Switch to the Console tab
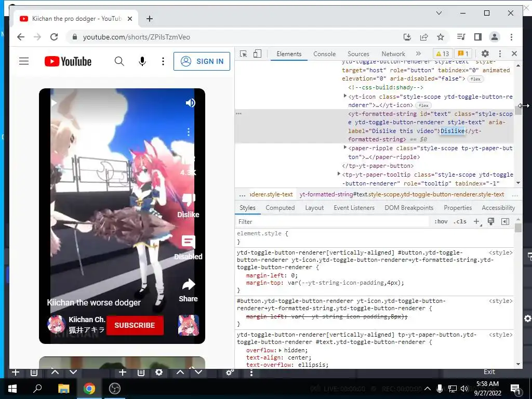Screen dimensions: 532x399 coord(324,54)
